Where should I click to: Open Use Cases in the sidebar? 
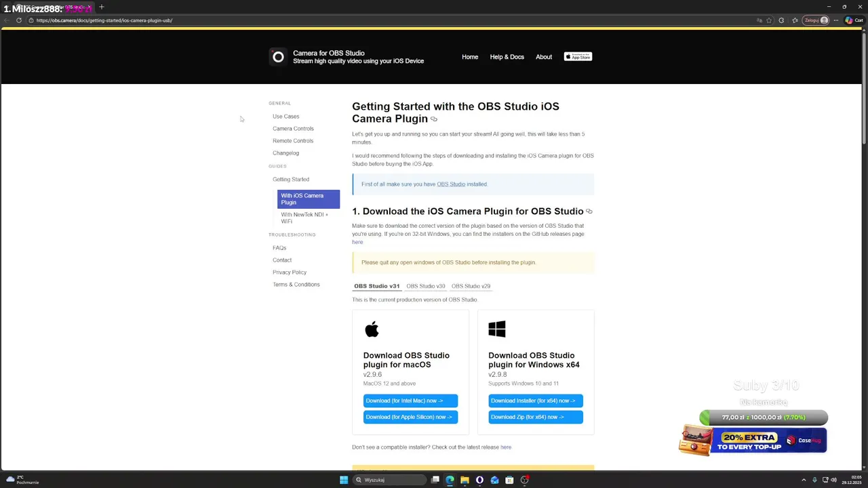[285, 117]
